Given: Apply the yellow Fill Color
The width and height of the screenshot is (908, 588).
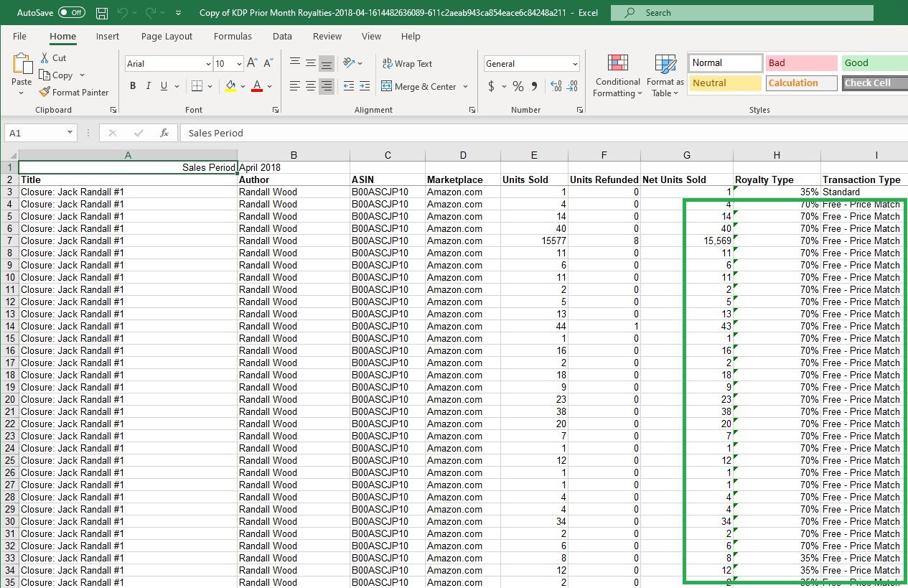Looking at the screenshot, I should (230, 86).
